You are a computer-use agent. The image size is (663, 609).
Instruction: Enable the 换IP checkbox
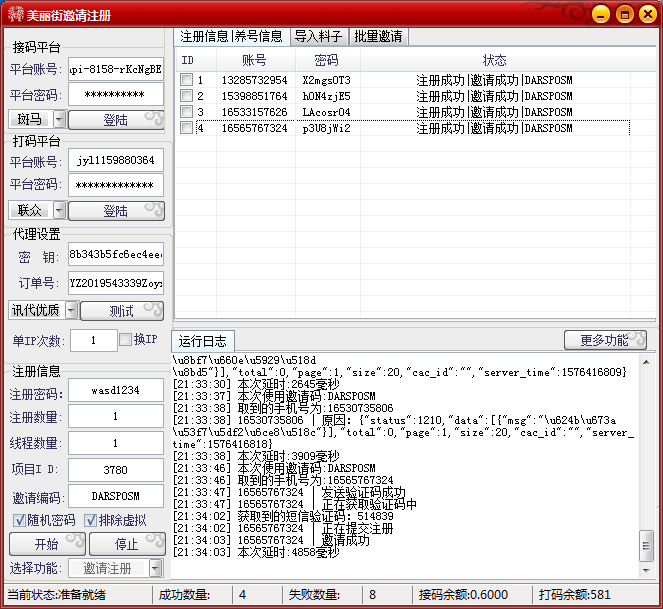(126, 340)
